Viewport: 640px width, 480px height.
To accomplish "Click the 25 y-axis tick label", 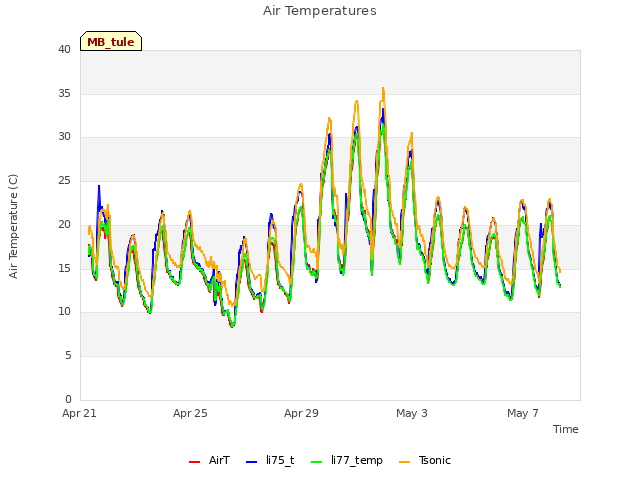I will [x=64, y=180].
